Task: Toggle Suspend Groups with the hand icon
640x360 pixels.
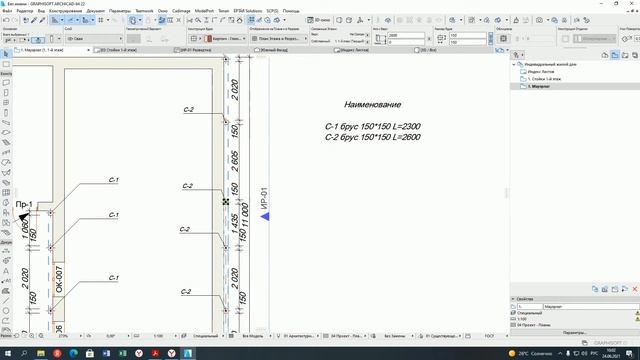Action: (133, 20)
